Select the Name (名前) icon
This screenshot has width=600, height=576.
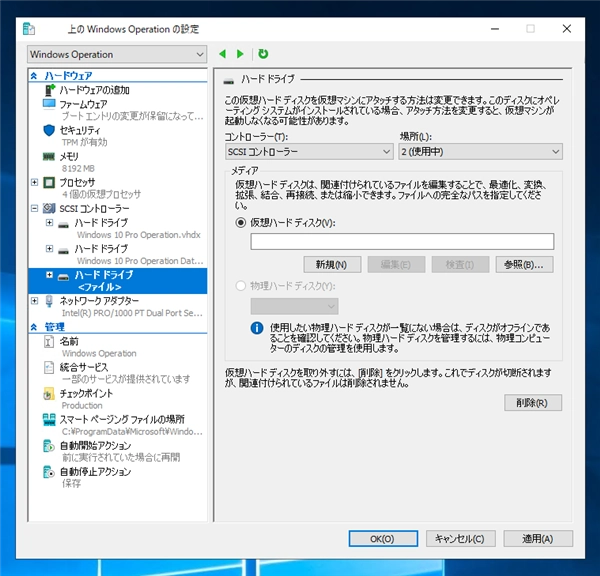click(49, 341)
